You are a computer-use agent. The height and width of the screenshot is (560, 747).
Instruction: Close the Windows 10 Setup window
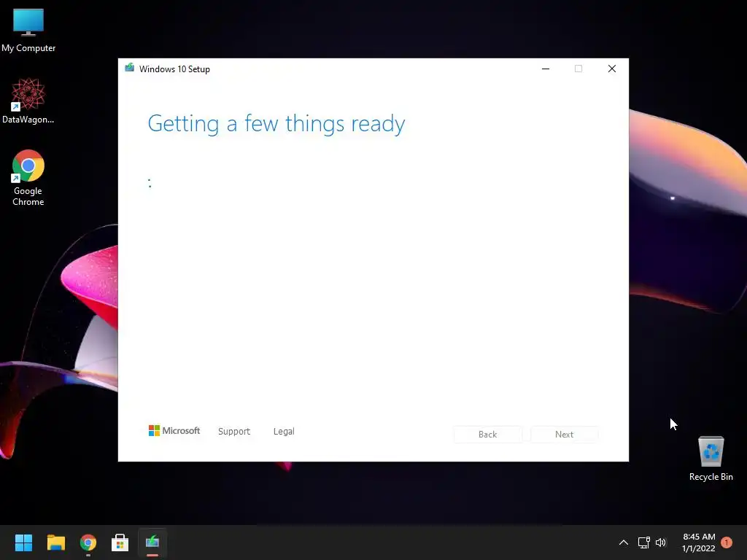pos(612,69)
